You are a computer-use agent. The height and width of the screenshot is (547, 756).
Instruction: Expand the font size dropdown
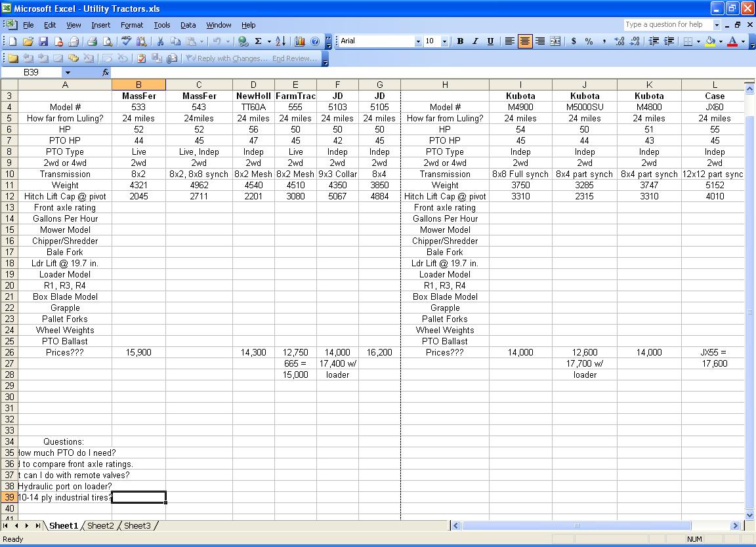click(444, 41)
